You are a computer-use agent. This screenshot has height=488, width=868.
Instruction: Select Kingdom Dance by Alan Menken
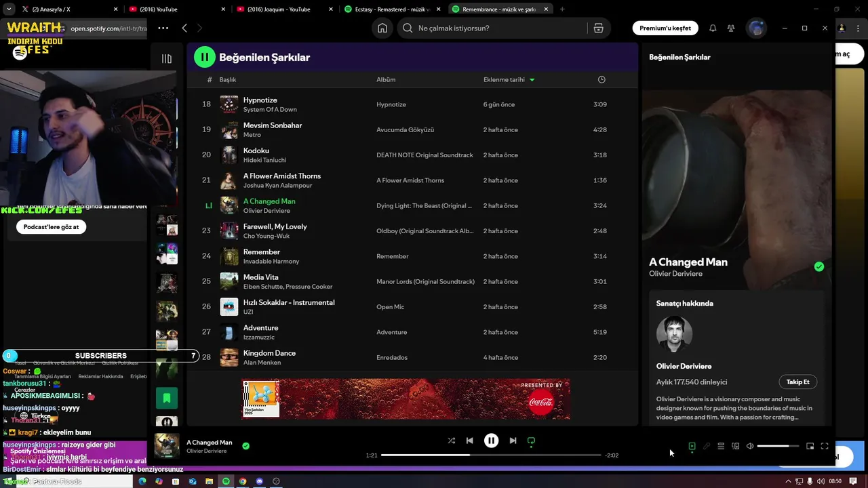pyautogui.click(x=412, y=357)
